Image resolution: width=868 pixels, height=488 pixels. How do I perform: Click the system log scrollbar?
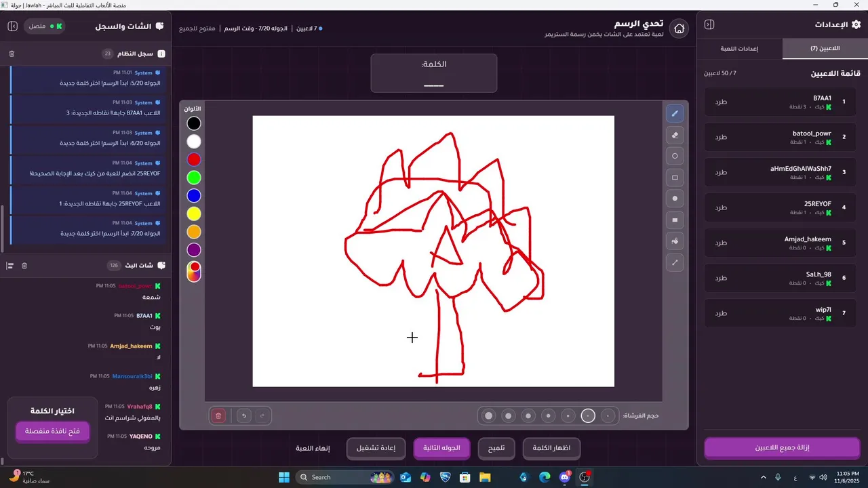pos(3,227)
